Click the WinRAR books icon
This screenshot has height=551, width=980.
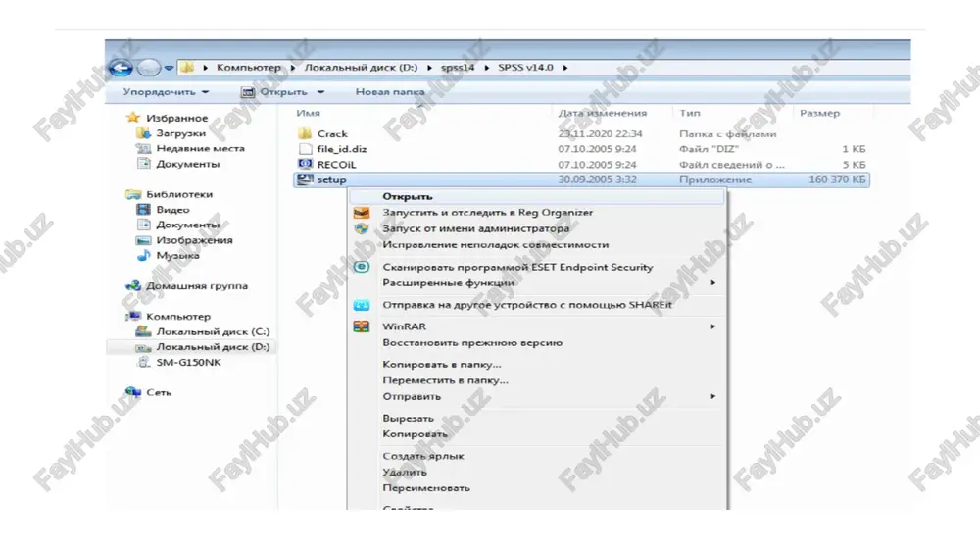(362, 326)
